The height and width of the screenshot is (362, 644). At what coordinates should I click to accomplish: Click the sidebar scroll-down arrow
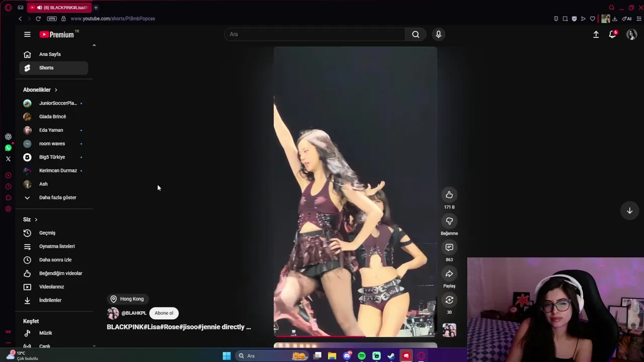[94, 346]
